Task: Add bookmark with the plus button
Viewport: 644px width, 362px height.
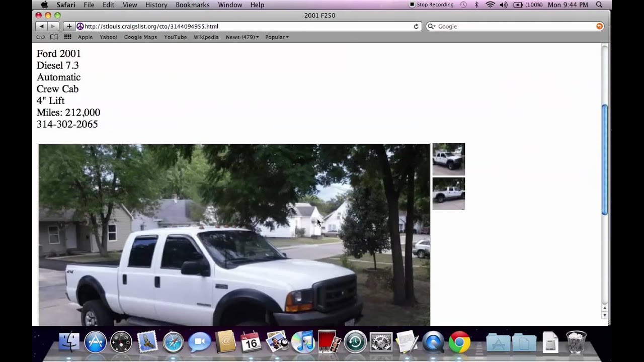Action: click(x=69, y=26)
